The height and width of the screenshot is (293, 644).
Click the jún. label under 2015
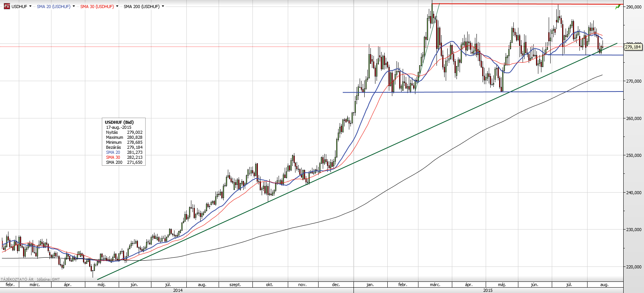534,285
